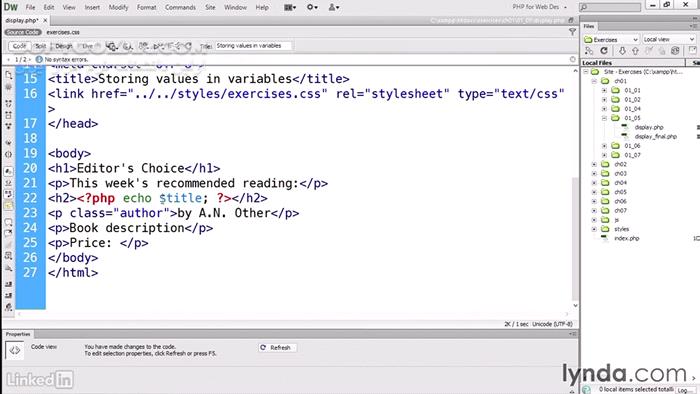
Task: Close the display.php tab
Action: [x=45, y=21]
